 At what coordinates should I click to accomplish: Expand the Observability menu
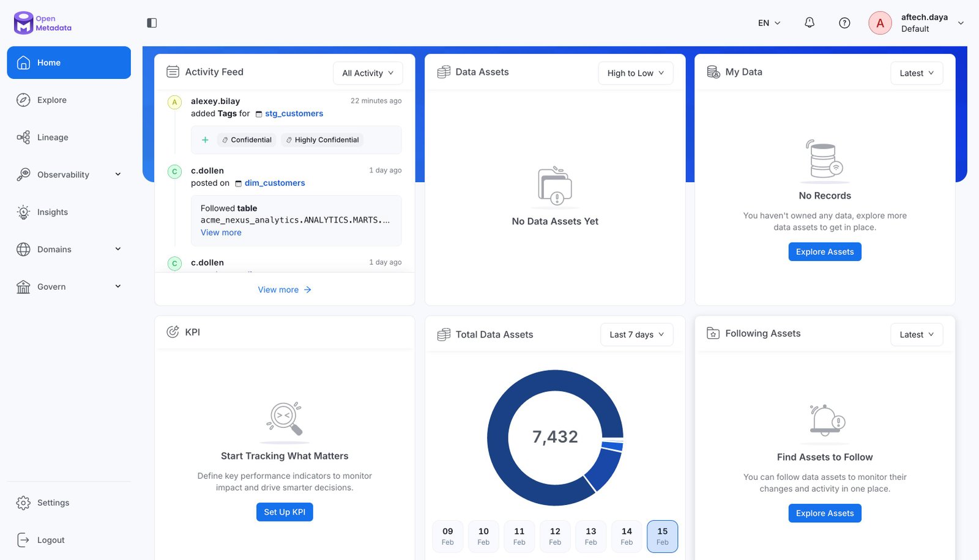coord(117,175)
